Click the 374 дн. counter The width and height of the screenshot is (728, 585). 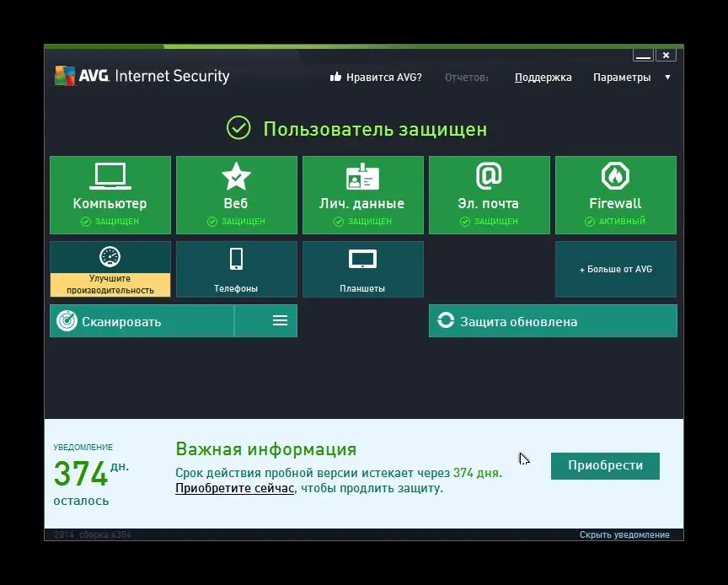(91, 473)
